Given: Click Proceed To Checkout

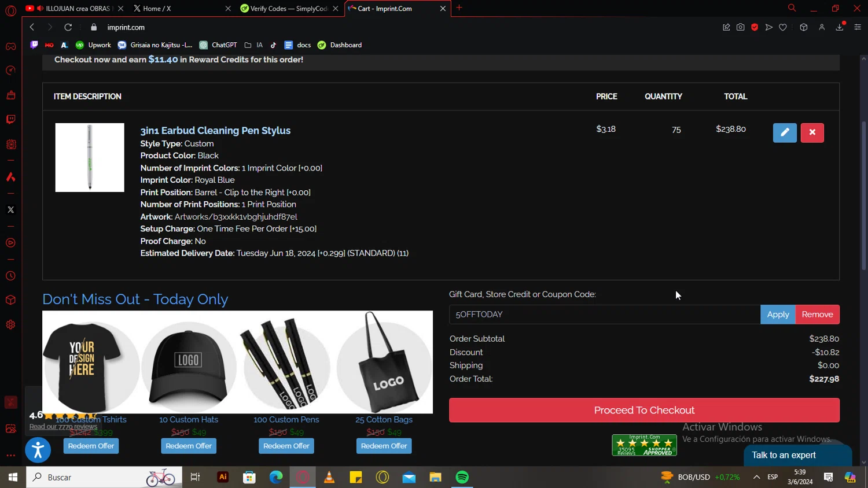Looking at the screenshot, I should tap(644, 410).
